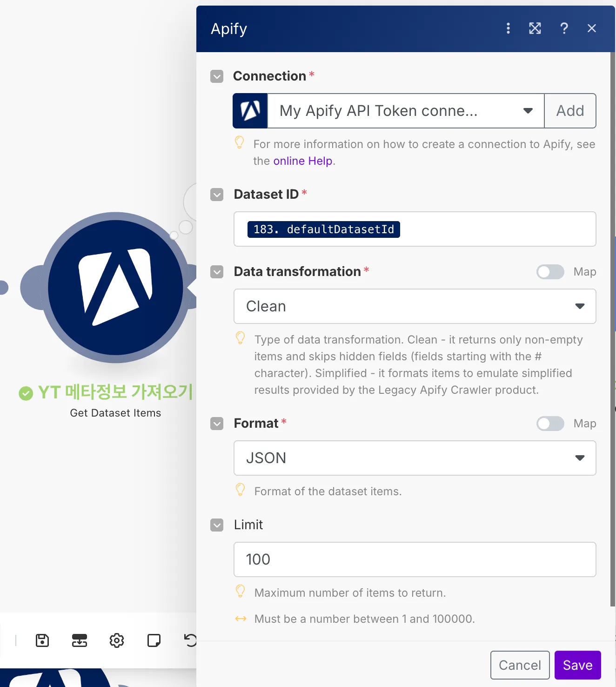Expand the Apify panel to fullscreen
This screenshot has width=616, height=687.
535,28
